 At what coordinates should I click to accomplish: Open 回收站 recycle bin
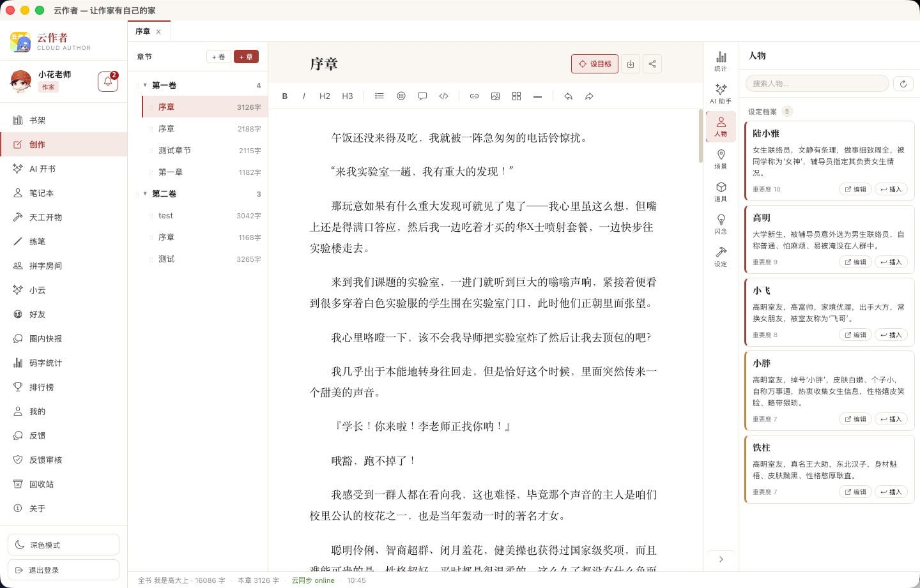(64, 484)
